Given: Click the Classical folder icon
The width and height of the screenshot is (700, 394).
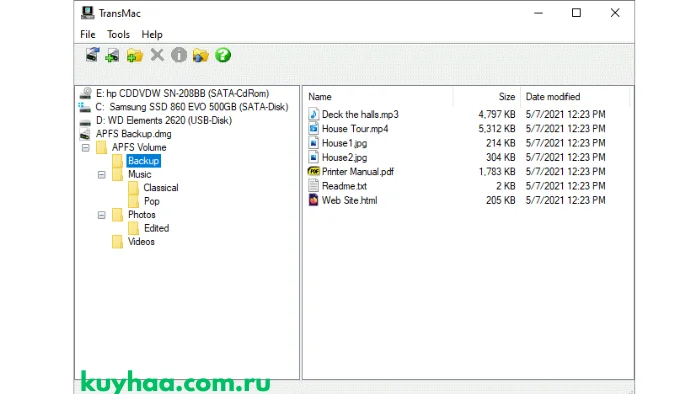Looking at the screenshot, I should [x=133, y=188].
